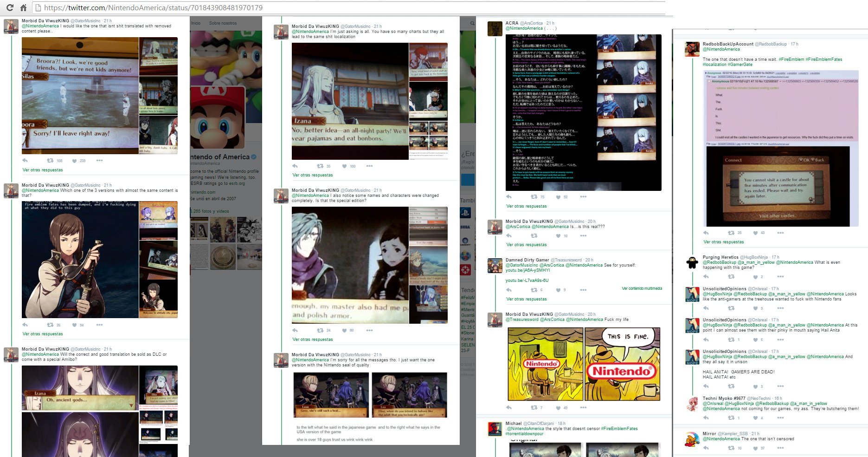This screenshot has height=457, width=868.
Task: Open the 'cannot visit a castle' screenshot image
Action: [778, 187]
